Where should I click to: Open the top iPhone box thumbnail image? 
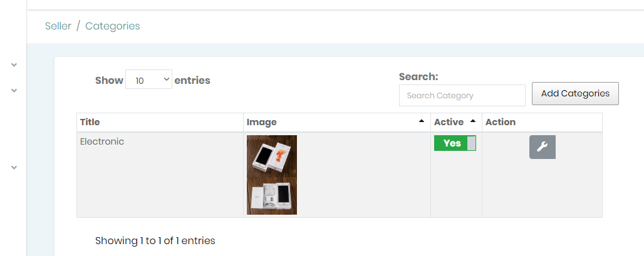click(x=272, y=155)
